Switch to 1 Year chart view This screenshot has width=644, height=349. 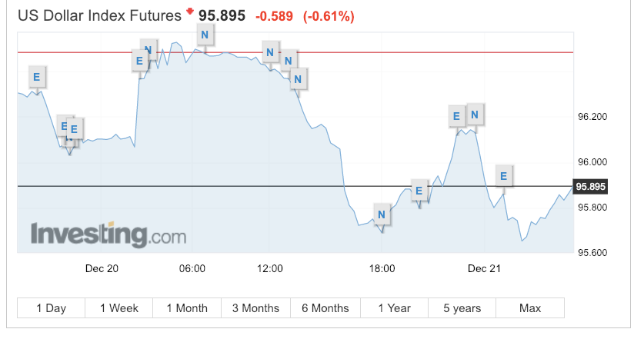tap(394, 308)
